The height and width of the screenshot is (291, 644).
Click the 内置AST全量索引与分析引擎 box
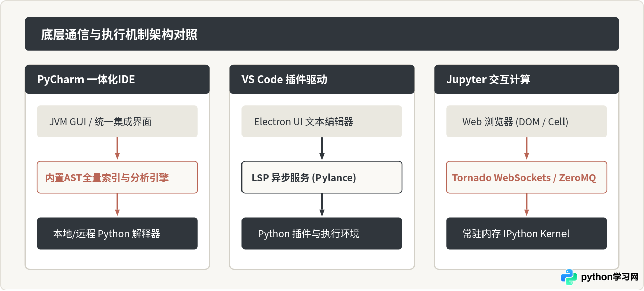117,177
